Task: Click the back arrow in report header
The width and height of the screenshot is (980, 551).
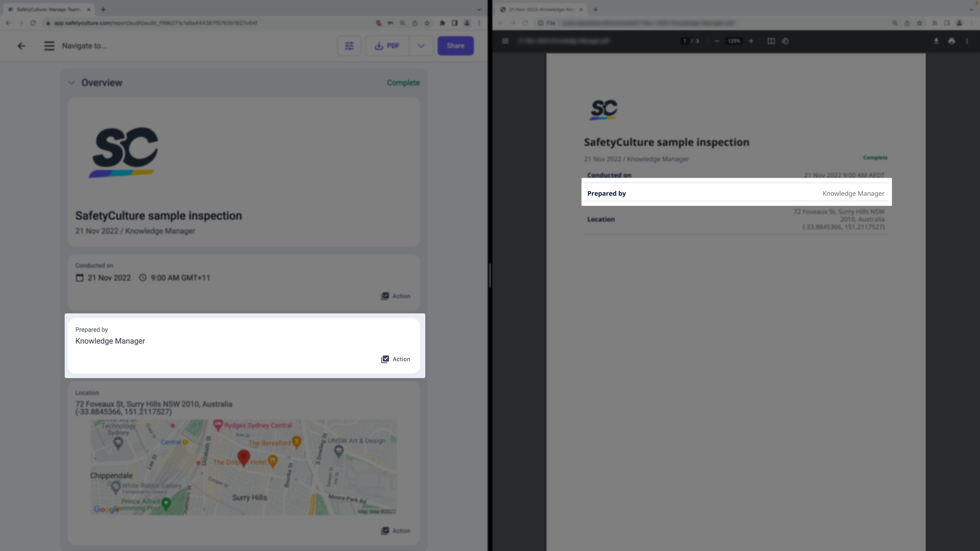Action: click(21, 46)
